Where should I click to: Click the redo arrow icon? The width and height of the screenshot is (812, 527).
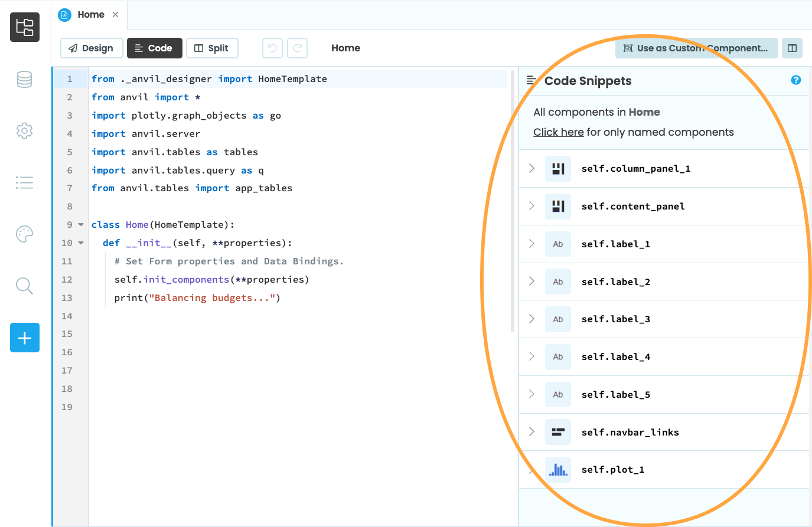pyautogui.click(x=297, y=48)
